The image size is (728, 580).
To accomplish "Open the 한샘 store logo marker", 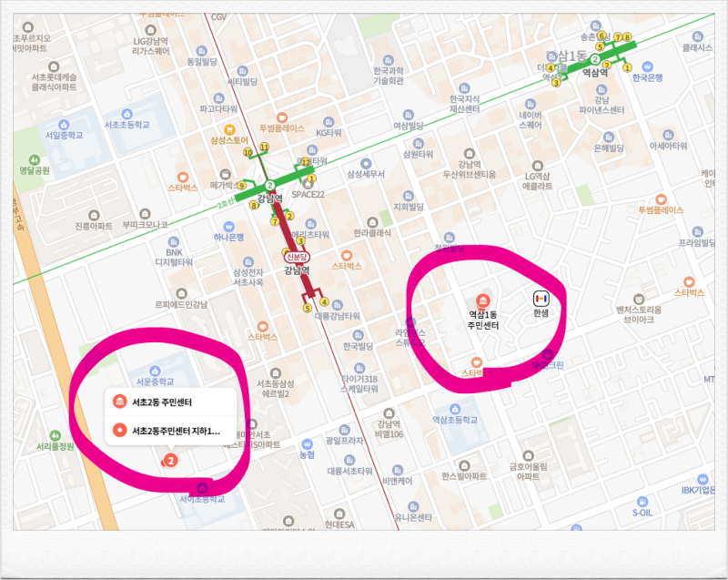I will click(x=541, y=298).
